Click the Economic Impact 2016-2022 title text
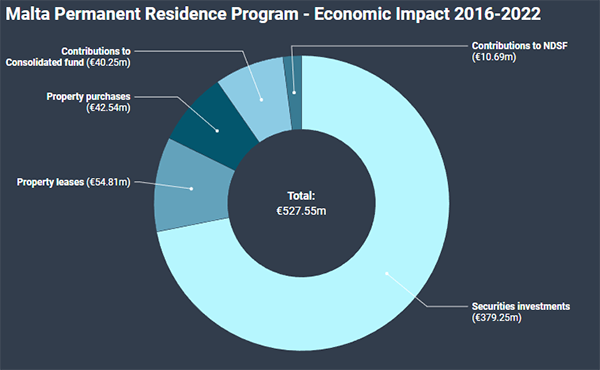Image resolution: width=600 pixels, height=370 pixels. click(427, 14)
